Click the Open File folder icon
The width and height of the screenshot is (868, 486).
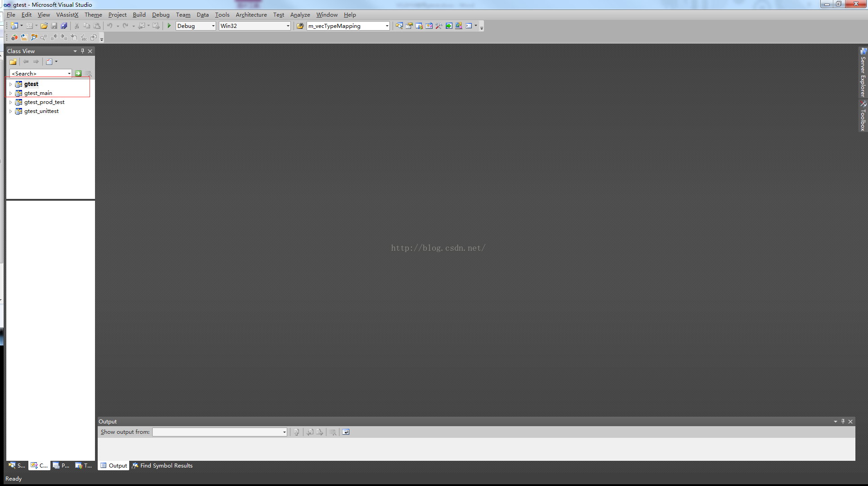click(44, 26)
